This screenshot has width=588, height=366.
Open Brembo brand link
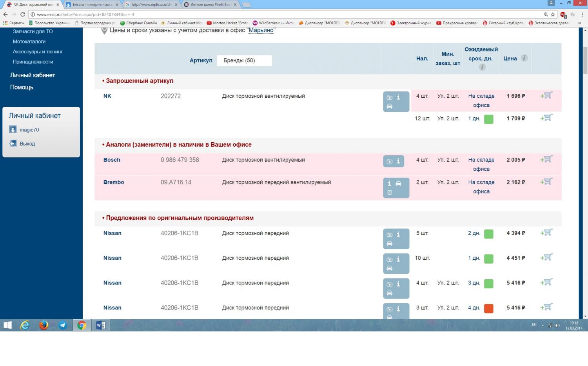click(x=114, y=182)
